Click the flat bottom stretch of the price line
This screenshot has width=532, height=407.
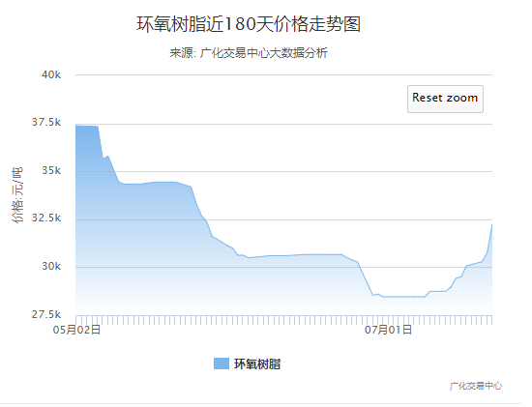point(403,297)
